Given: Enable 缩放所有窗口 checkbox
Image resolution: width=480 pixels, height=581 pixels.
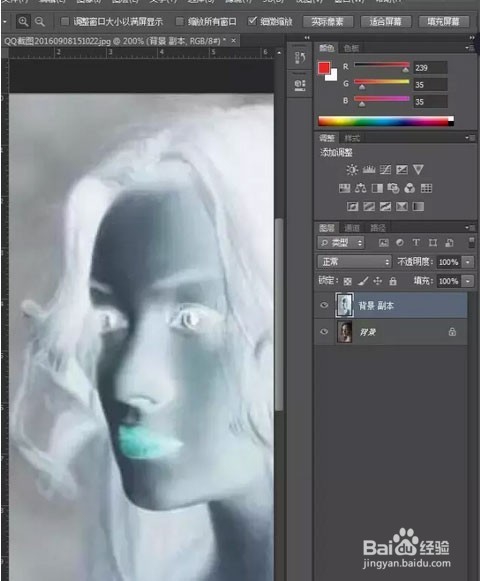Looking at the screenshot, I should [x=180, y=21].
